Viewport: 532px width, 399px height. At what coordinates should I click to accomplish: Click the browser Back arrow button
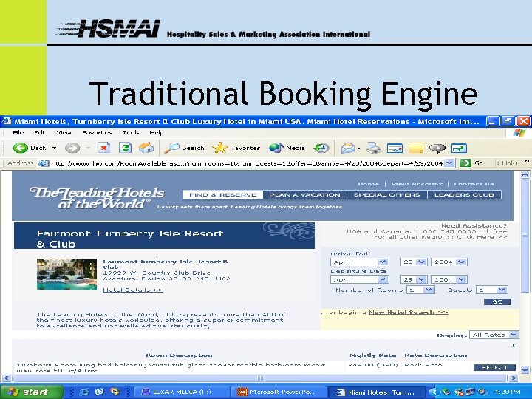click(21, 148)
